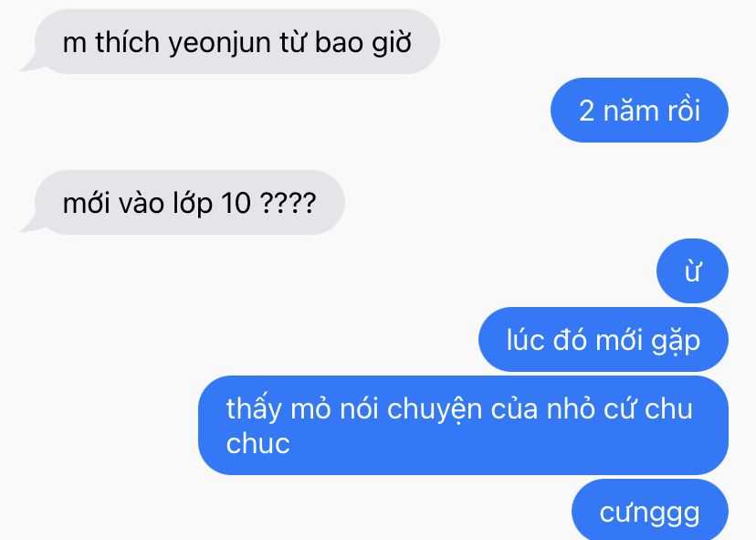Tap the "lúc đó mới gặp" message bubble

(604, 339)
